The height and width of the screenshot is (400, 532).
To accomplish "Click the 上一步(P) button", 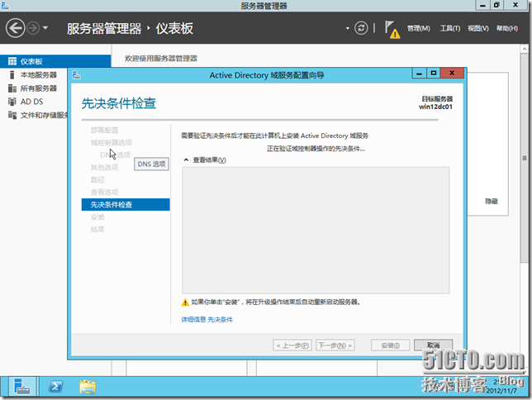I will [292, 345].
